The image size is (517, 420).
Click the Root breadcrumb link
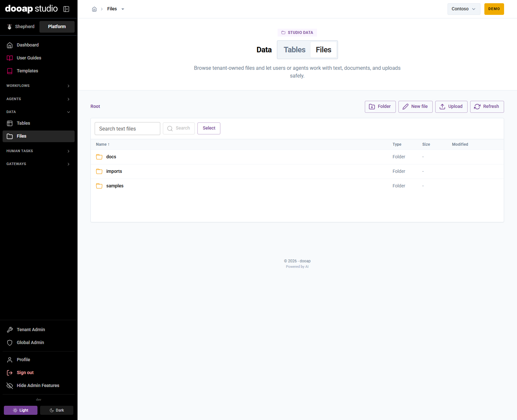(95, 106)
